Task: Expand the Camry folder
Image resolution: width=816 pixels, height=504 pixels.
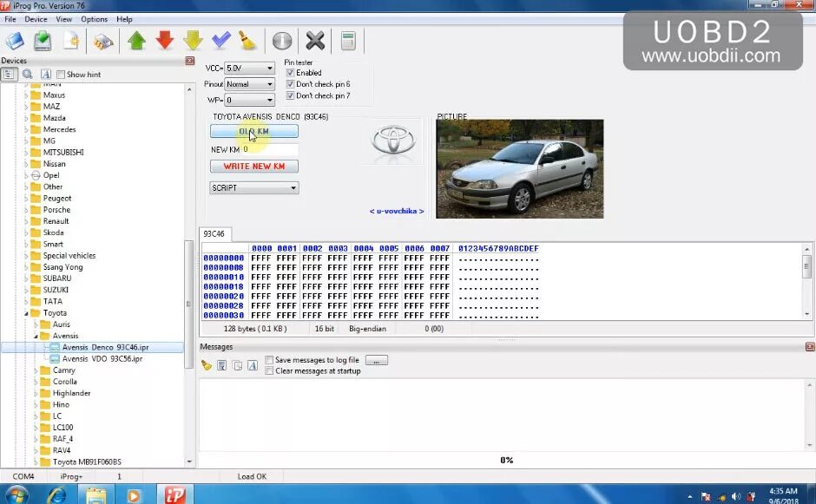Action: pos(36,370)
